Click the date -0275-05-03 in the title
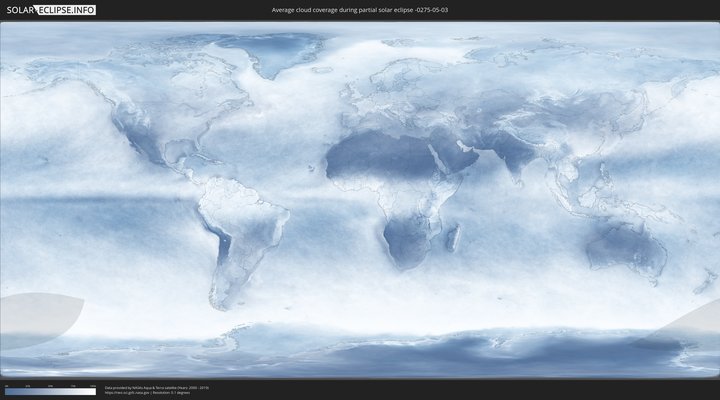 click(x=425, y=10)
